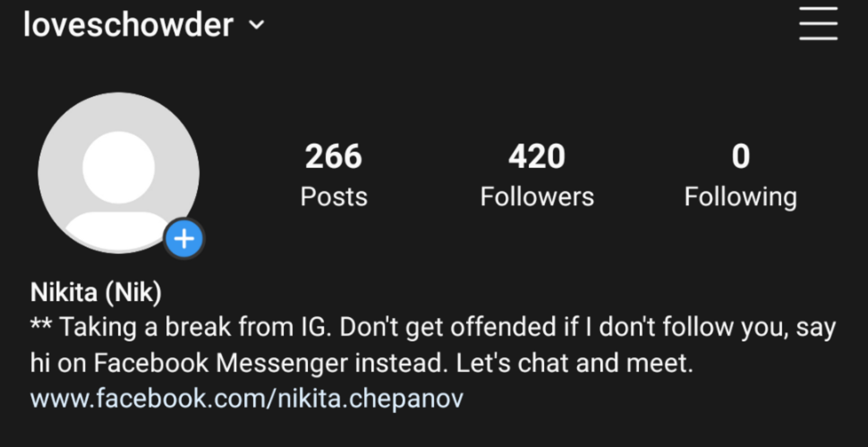Select the Posts label
The image size is (868, 447).
334,197
